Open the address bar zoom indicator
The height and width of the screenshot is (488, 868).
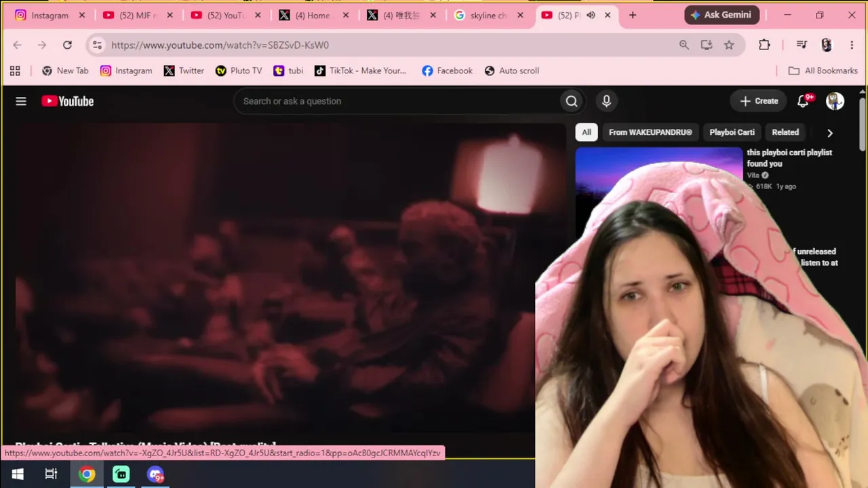coord(684,45)
